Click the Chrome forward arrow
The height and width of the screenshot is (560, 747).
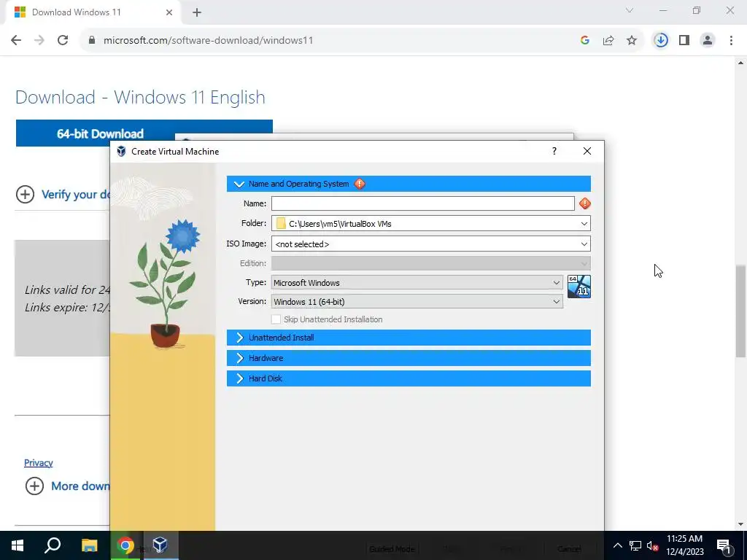(x=39, y=41)
